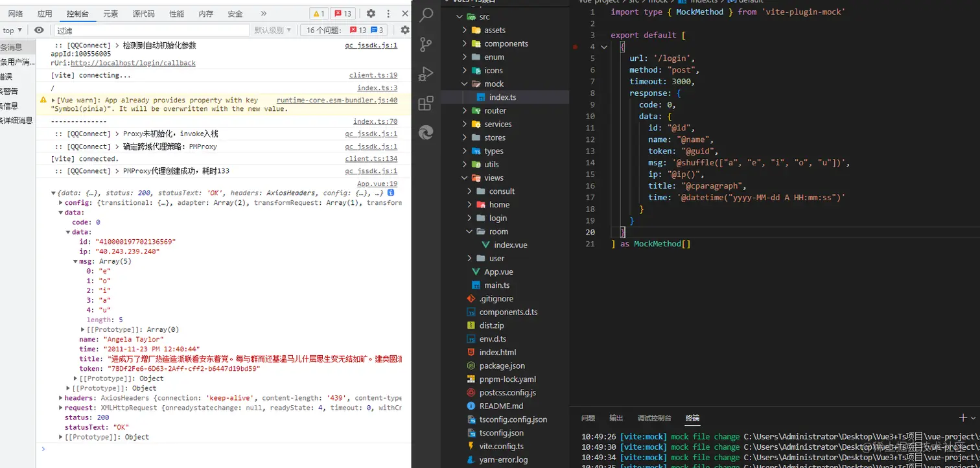The image size is (980, 468).
Task: Switch to the 源代码 DevTools tab
Action: pyautogui.click(x=143, y=14)
